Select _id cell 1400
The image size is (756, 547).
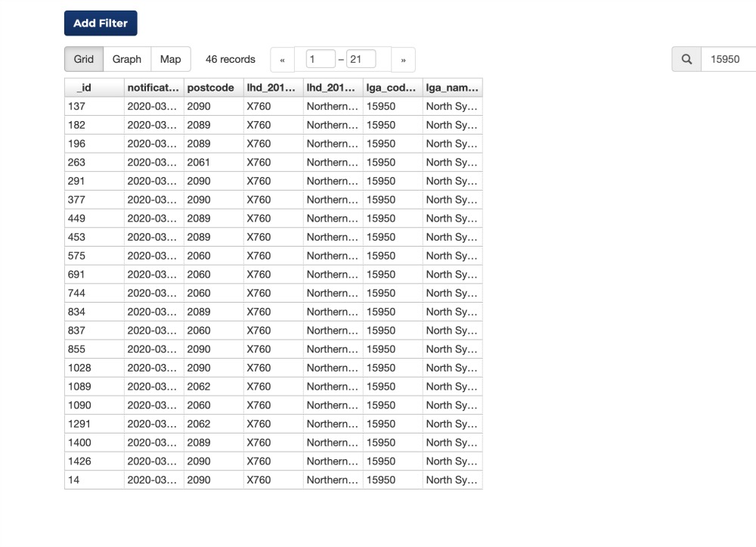(x=94, y=443)
